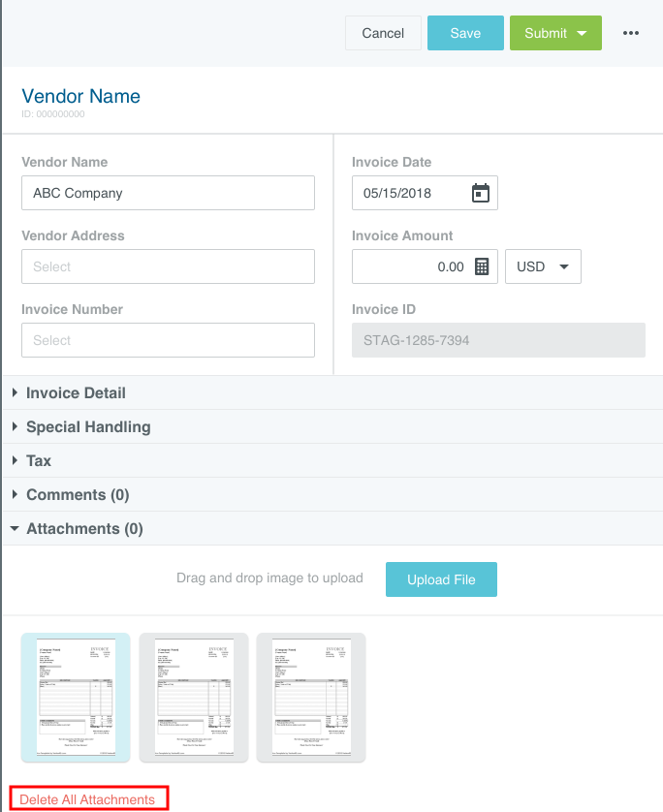Select the first highlighted invoice thumbnail
This screenshot has width=663, height=812.
(76, 698)
